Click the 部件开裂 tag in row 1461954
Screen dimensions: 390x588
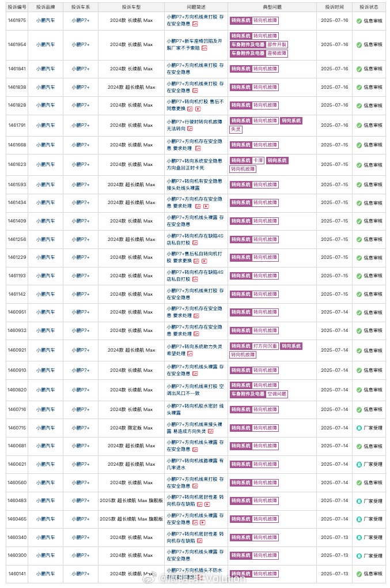coord(277,44)
